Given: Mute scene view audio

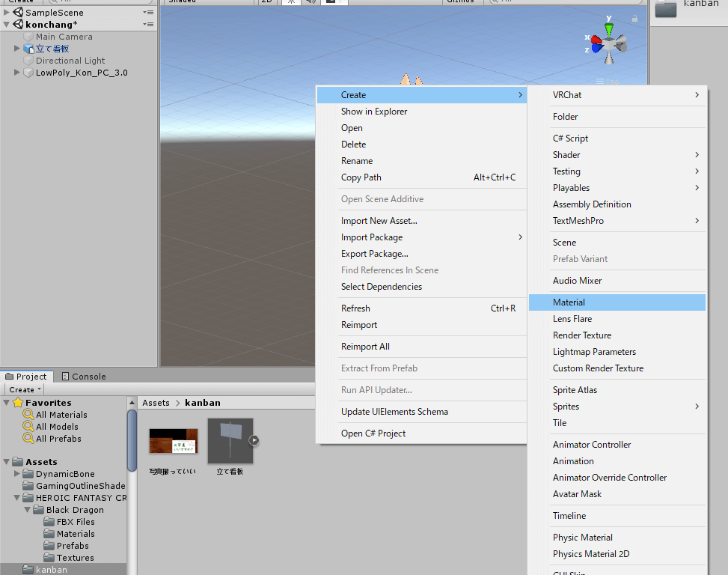Looking at the screenshot, I should 311,2.
